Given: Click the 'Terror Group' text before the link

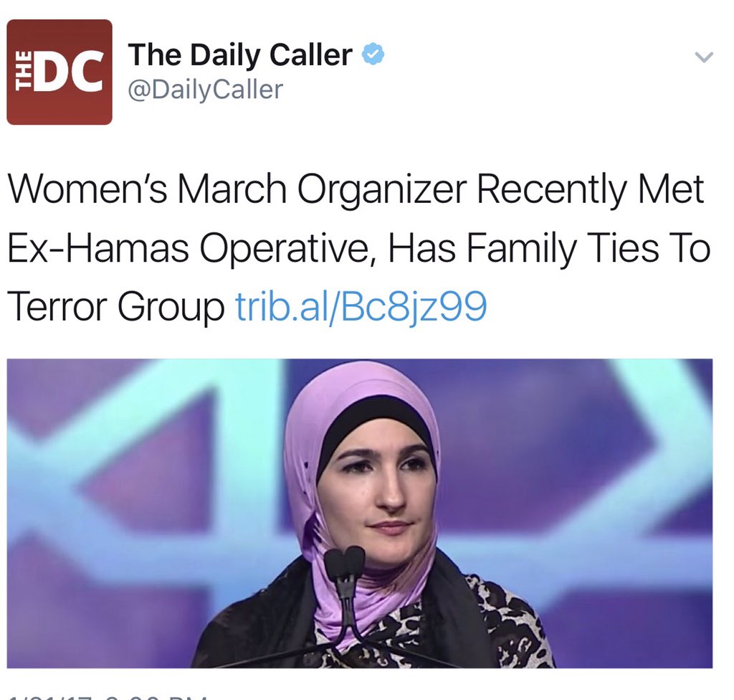Looking at the screenshot, I should click(115, 306).
